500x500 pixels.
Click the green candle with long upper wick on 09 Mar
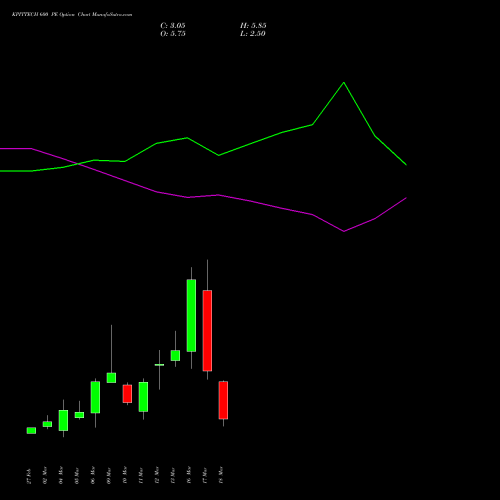click(x=111, y=378)
